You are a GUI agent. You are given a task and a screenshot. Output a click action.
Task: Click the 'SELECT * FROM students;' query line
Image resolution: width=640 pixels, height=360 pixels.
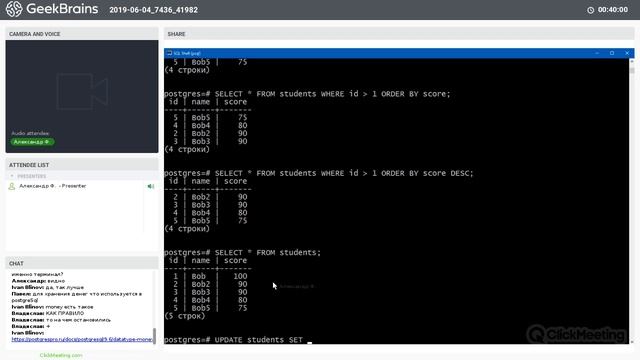242,253
